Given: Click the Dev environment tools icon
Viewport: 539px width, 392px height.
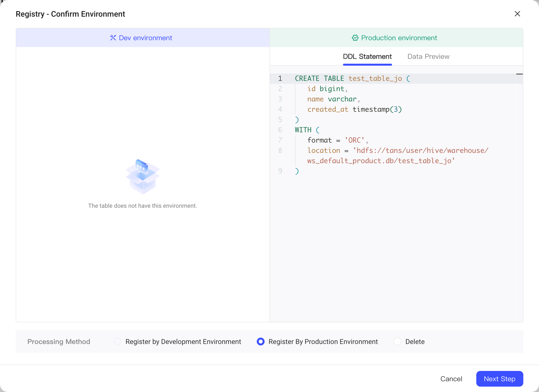Looking at the screenshot, I should [x=113, y=38].
